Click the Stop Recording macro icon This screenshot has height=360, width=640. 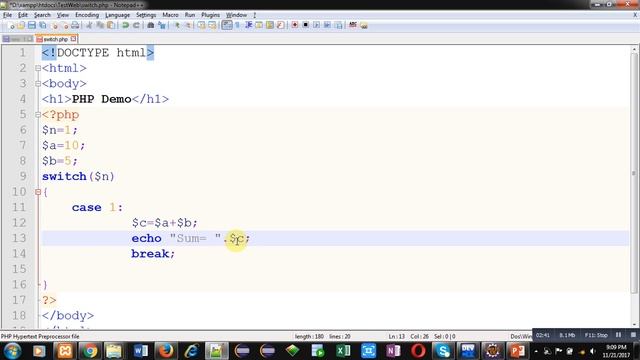pos(305,25)
